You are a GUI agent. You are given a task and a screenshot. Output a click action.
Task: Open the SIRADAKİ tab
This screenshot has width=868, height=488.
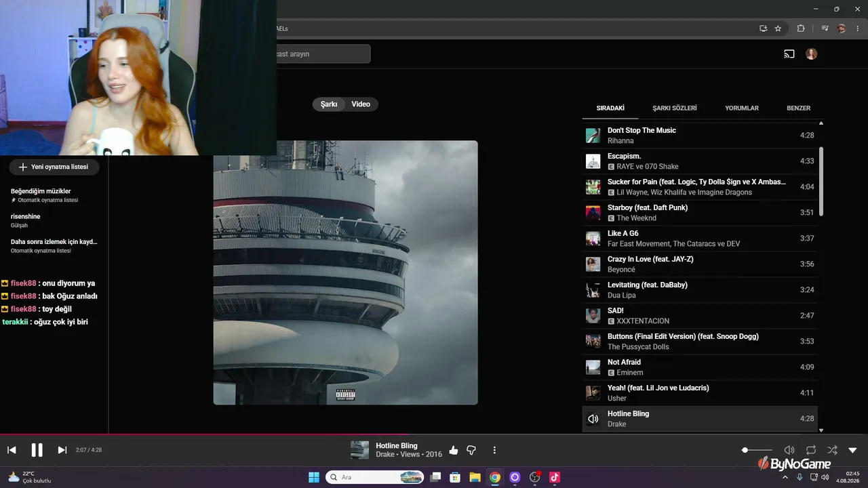610,108
